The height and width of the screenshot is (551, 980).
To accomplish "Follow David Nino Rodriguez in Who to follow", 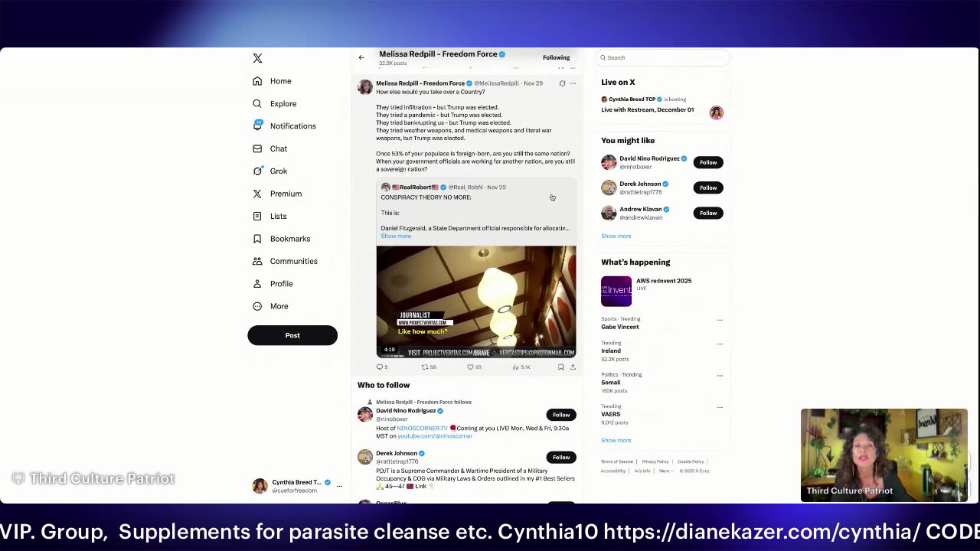I will (561, 415).
